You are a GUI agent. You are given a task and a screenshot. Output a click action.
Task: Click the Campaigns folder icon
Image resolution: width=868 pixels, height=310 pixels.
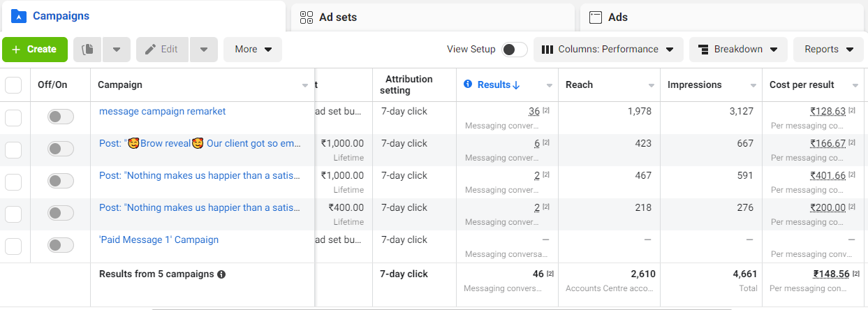pyautogui.click(x=19, y=16)
